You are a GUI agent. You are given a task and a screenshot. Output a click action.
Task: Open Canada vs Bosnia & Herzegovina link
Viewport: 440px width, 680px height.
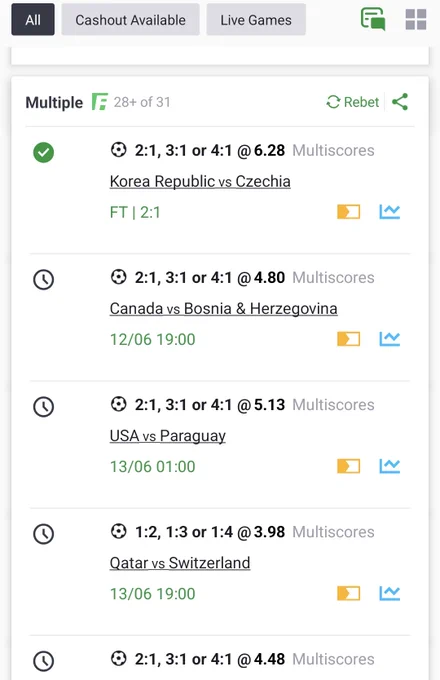click(223, 308)
